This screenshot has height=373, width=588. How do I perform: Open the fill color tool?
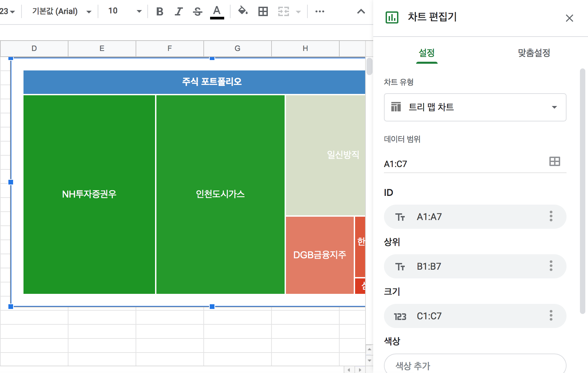coord(243,11)
